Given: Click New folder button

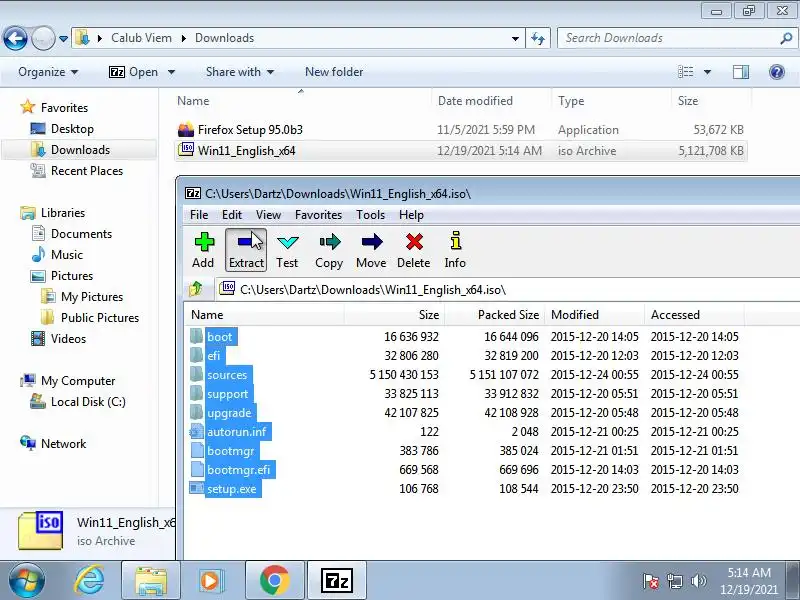Looking at the screenshot, I should coord(334,72).
